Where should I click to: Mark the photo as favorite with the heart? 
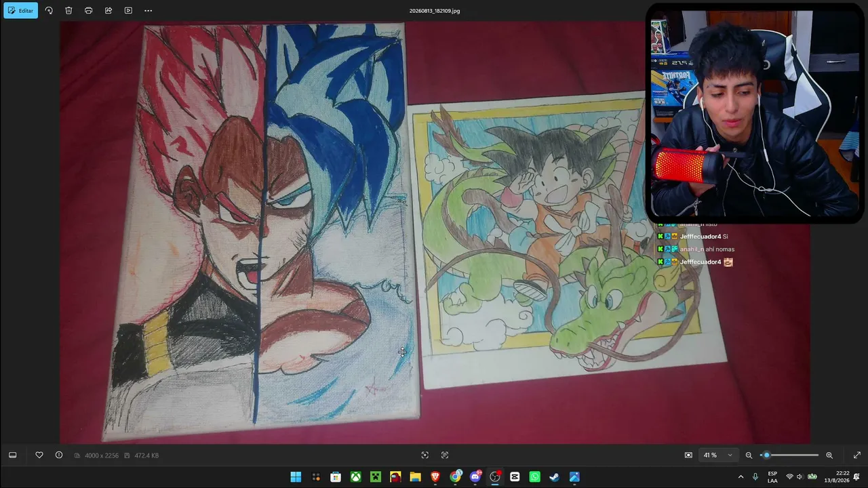(x=39, y=455)
